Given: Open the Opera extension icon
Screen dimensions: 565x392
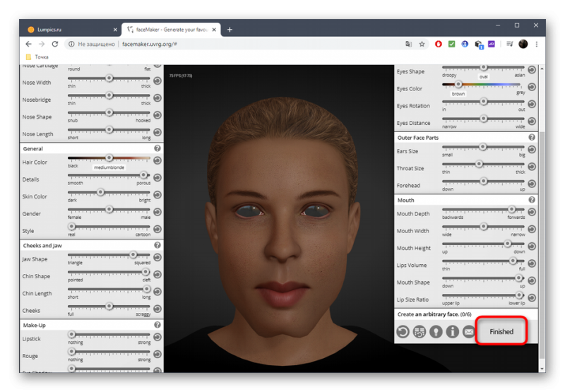Looking at the screenshot, I should [438, 44].
